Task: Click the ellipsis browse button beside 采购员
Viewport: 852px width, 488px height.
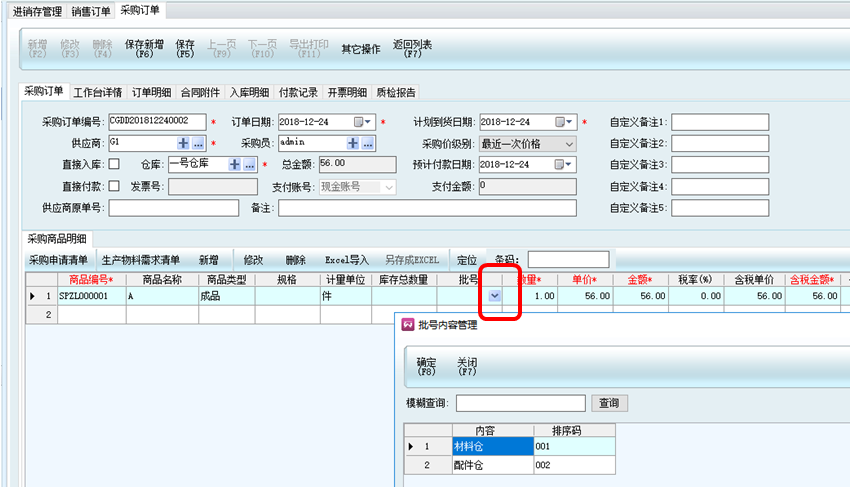Action: tap(368, 143)
